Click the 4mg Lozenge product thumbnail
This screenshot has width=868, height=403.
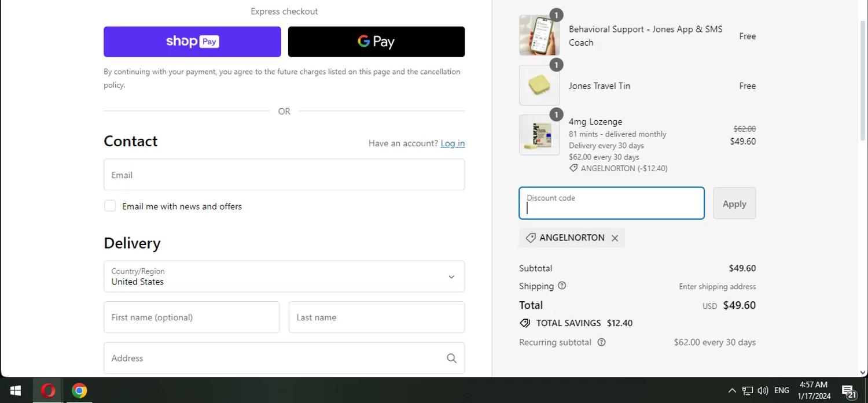point(539,135)
